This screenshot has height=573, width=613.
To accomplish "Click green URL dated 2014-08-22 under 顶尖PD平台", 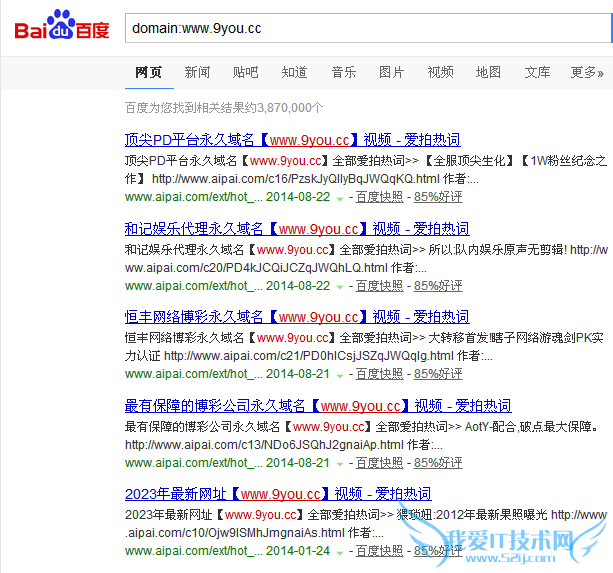I will click(x=228, y=197).
